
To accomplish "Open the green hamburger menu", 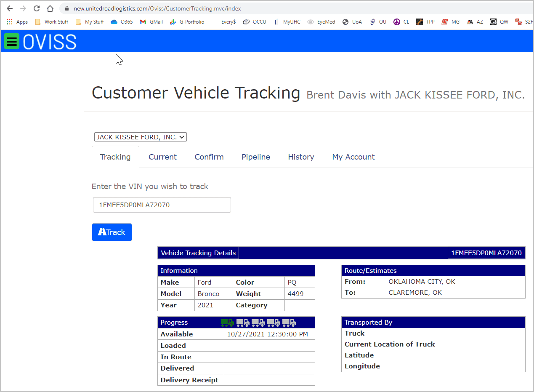I will point(12,41).
